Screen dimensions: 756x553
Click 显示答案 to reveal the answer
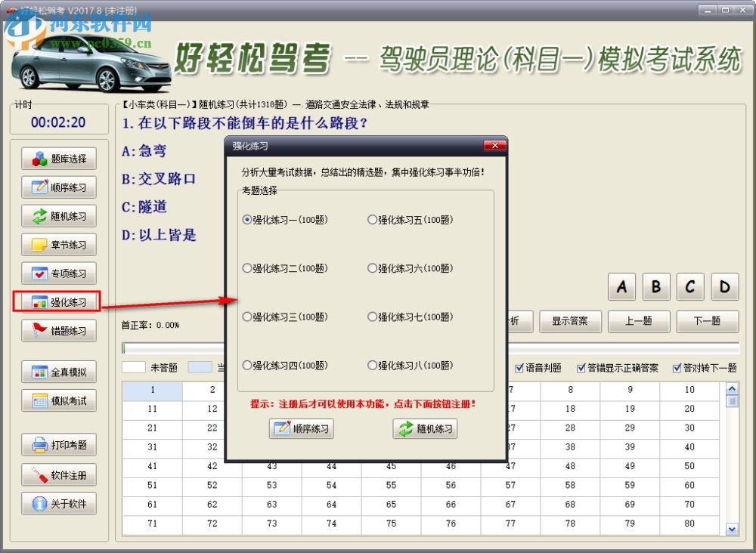571,321
